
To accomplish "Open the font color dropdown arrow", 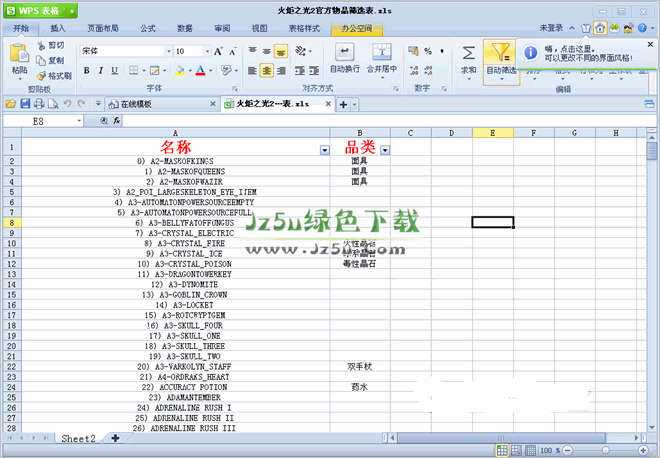I will tap(210, 70).
